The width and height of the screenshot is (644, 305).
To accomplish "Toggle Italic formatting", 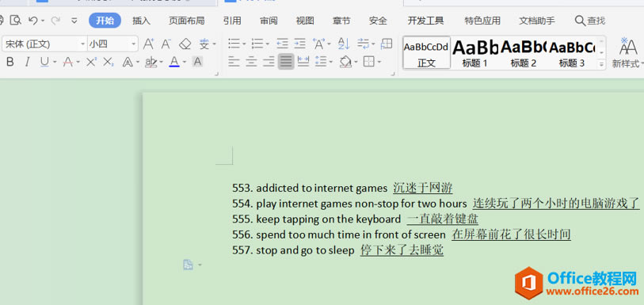I will point(27,62).
